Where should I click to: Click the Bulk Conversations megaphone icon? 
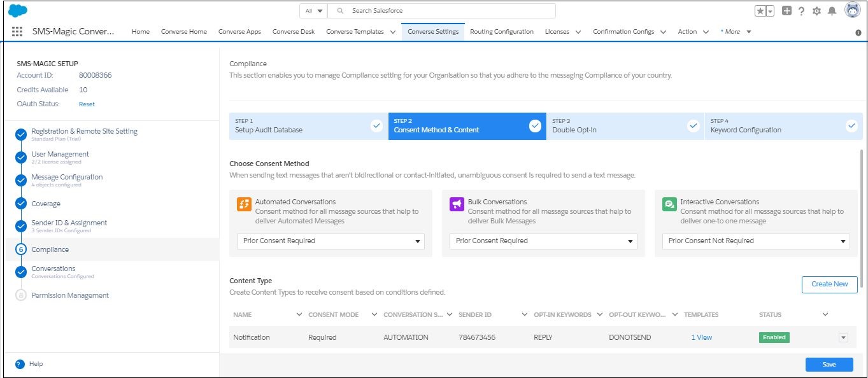point(457,204)
